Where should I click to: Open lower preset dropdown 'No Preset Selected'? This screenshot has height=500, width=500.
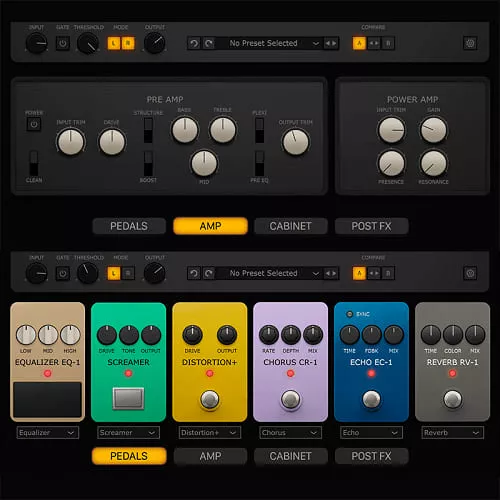[270, 274]
